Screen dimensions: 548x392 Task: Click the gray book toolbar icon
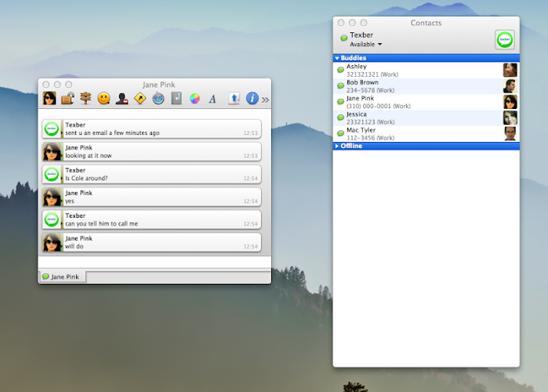[x=176, y=99]
